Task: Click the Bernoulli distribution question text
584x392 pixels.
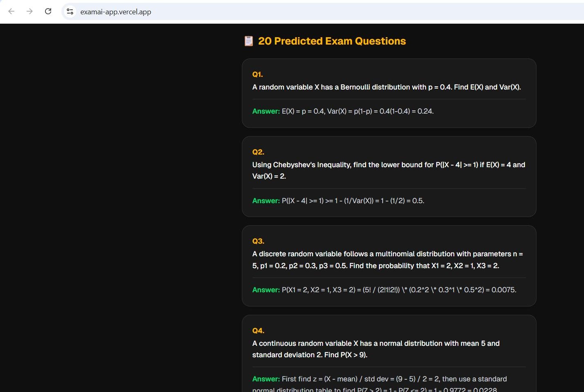Action: click(386, 87)
